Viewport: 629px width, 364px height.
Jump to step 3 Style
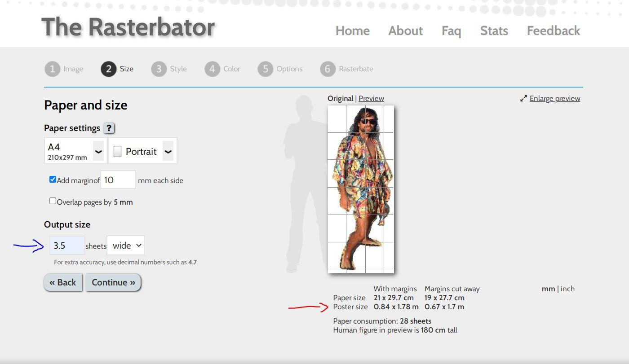pyautogui.click(x=159, y=69)
